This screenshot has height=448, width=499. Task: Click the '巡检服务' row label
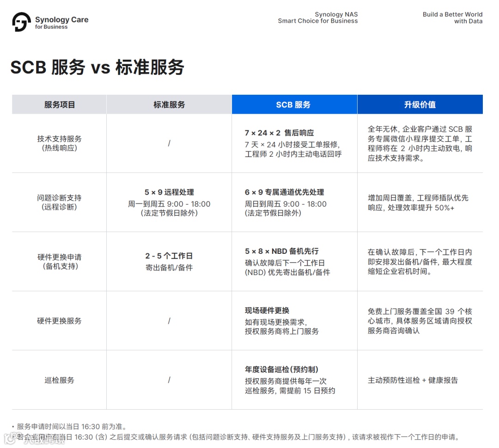pos(59,380)
